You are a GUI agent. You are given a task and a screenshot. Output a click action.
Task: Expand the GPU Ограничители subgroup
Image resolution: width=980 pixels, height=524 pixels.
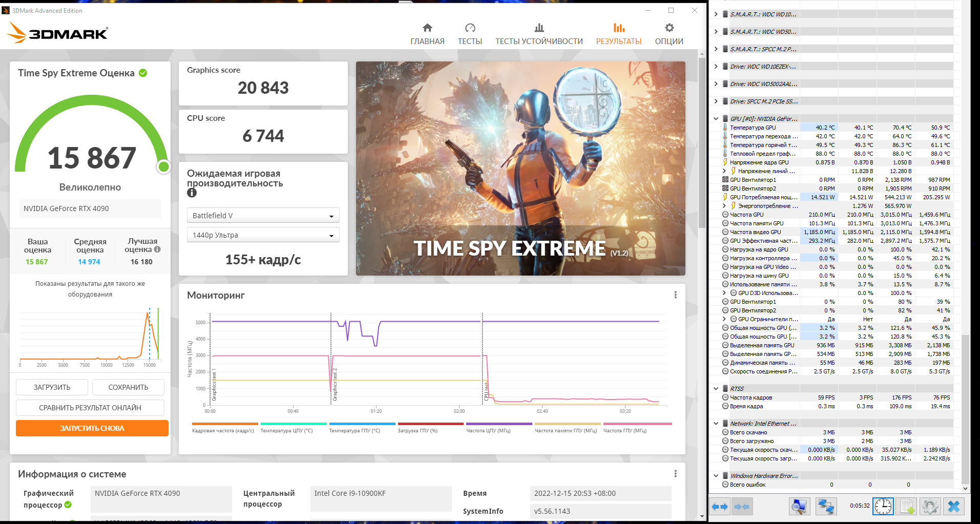724,319
